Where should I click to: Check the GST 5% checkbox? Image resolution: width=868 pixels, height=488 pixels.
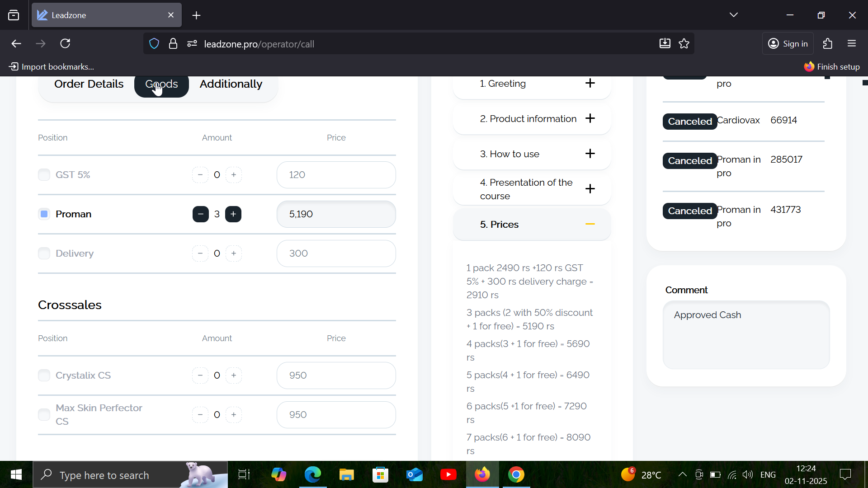click(44, 175)
